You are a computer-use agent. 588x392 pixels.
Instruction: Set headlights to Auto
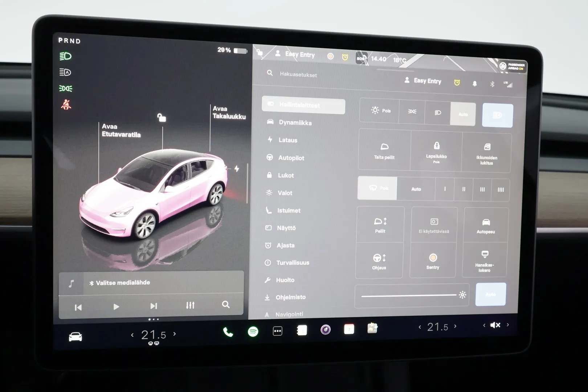[463, 114]
